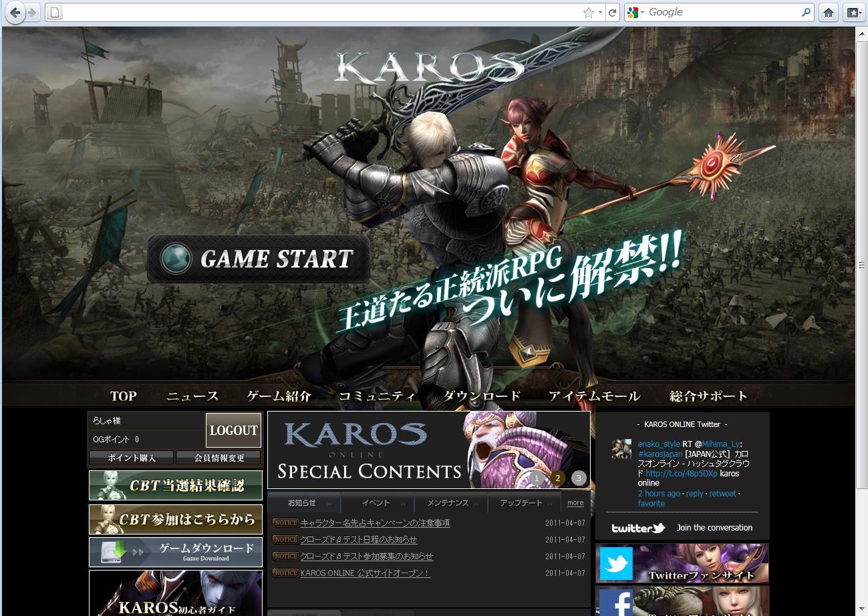
Task: Open browser home page icon
Action: click(x=829, y=13)
